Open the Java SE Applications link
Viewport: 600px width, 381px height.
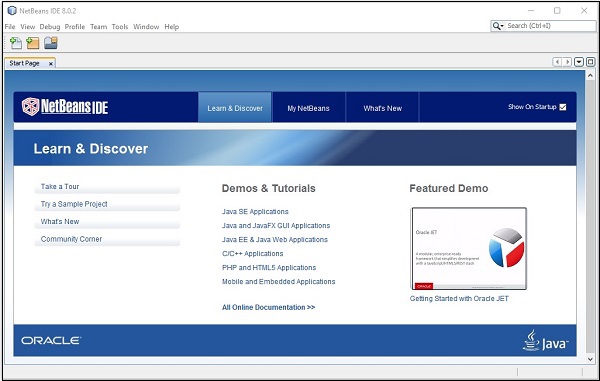pos(255,212)
